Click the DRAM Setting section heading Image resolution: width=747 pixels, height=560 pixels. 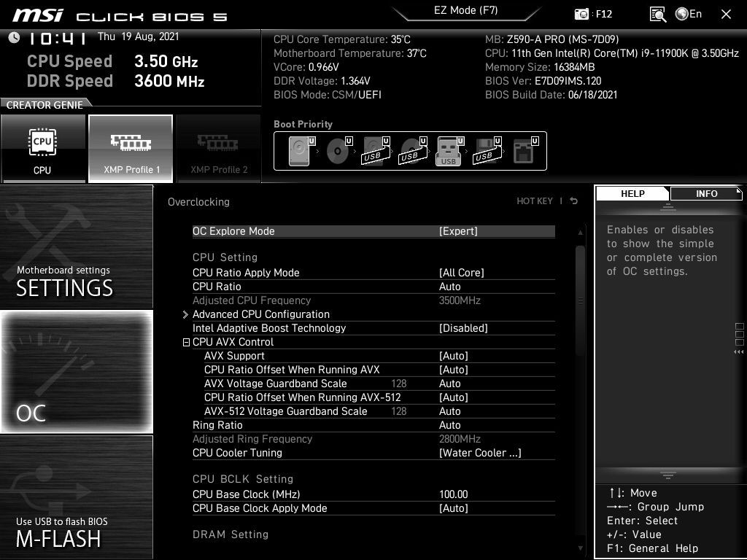pyautogui.click(x=230, y=534)
